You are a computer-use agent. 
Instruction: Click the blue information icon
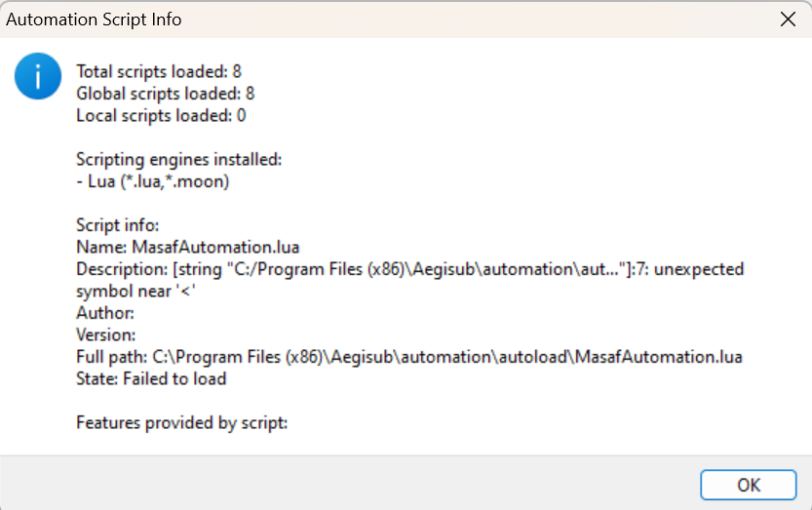point(38,76)
